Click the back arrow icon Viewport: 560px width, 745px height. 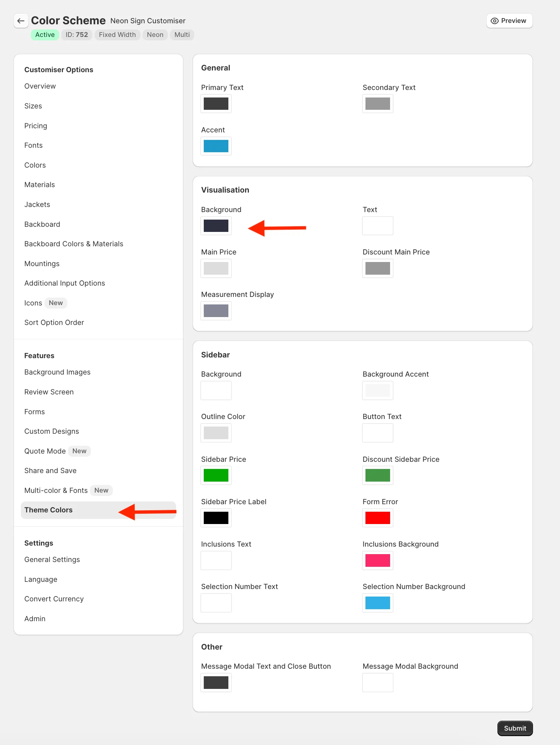point(21,21)
